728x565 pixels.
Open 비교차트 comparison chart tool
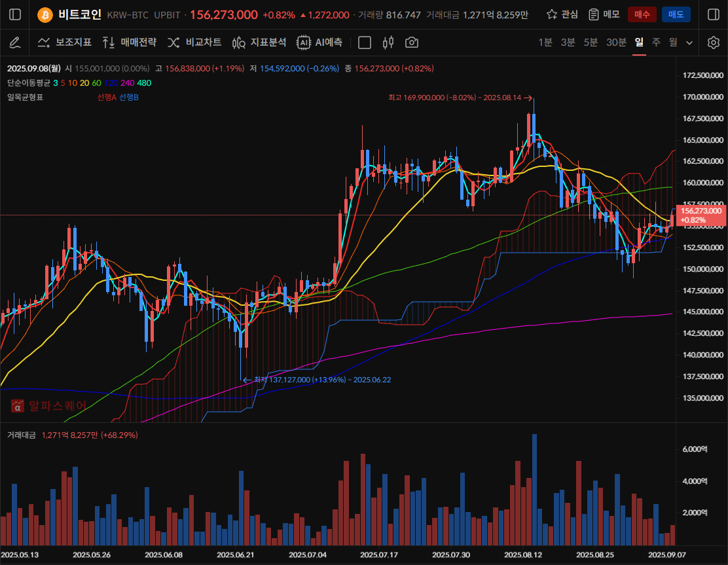[x=194, y=43]
